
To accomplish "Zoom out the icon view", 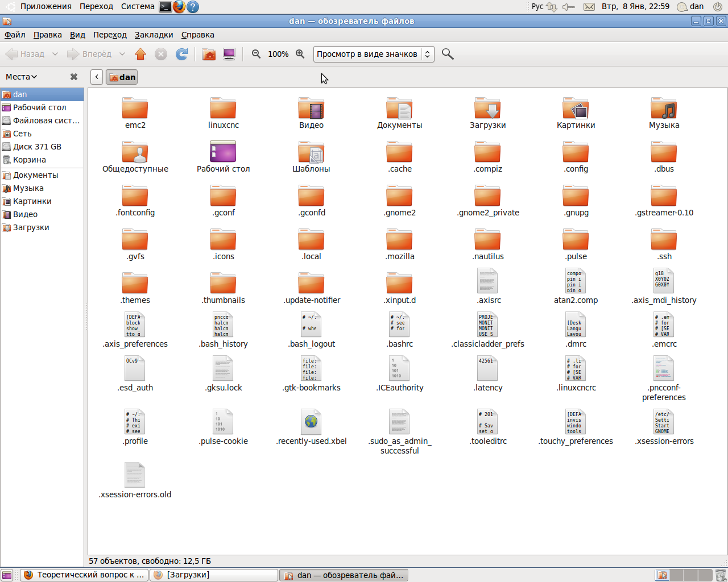I will click(x=256, y=54).
